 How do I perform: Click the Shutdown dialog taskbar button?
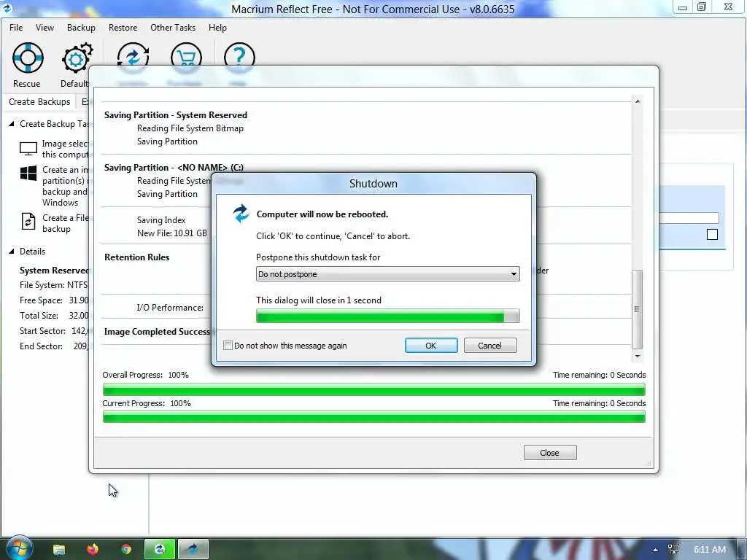pos(193,549)
